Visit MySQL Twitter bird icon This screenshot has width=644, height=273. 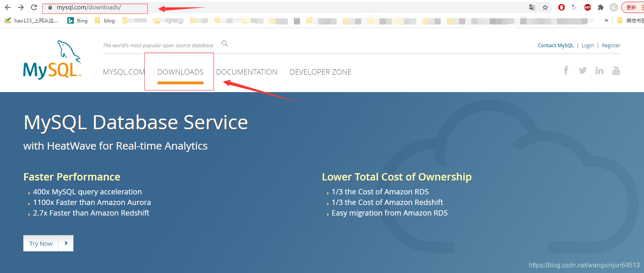coord(583,70)
